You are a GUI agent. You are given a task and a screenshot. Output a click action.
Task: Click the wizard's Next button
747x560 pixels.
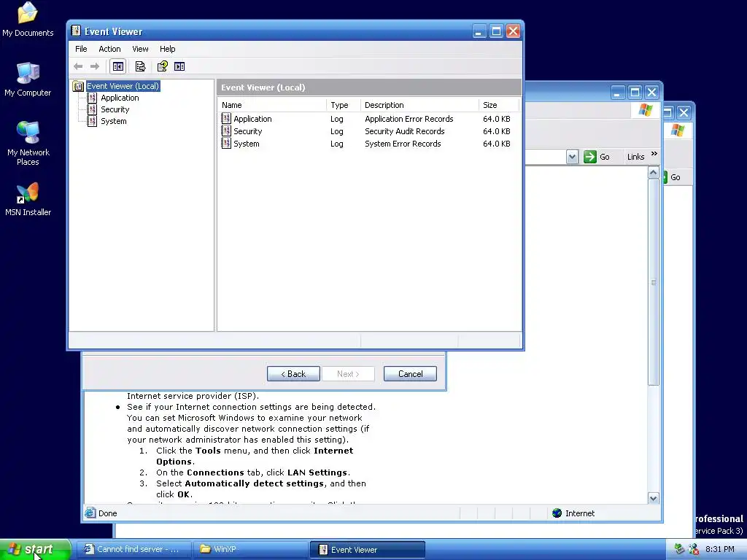click(x=348, y=374)
